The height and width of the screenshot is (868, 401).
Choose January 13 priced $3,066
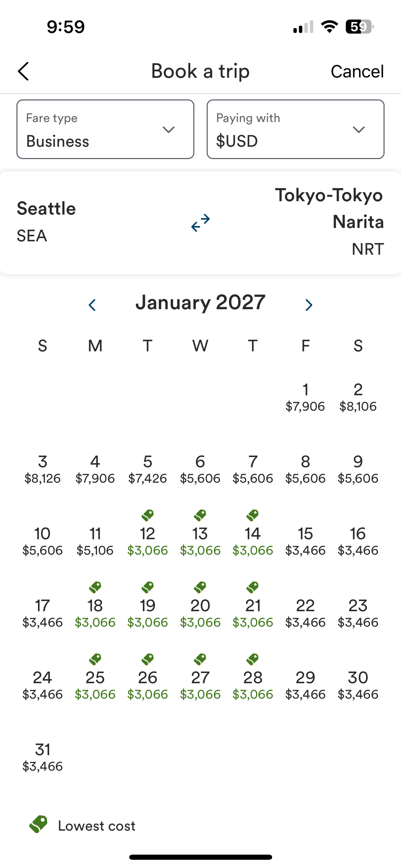click(200, 542)
